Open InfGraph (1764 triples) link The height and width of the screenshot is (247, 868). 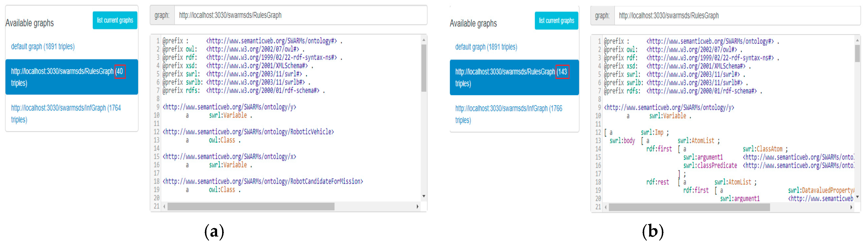pos(66,114)
